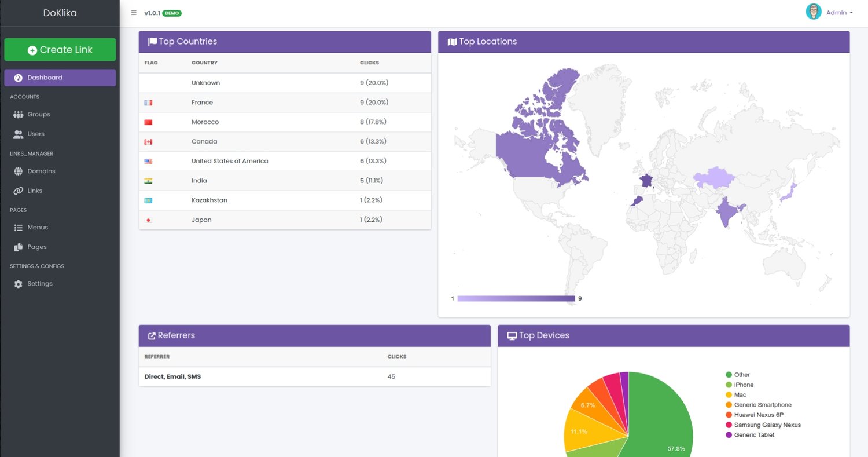Click the Create Link button

pos(60,50)
